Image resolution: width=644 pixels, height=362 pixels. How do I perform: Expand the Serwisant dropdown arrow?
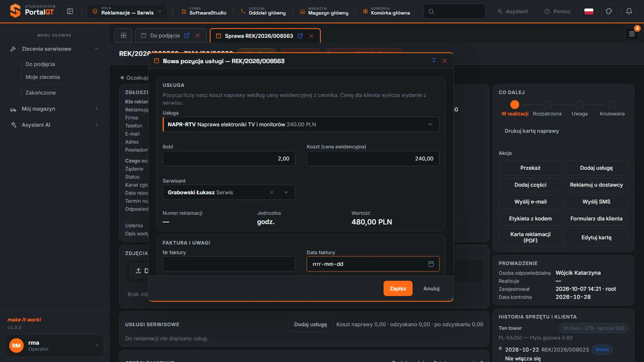286,192
